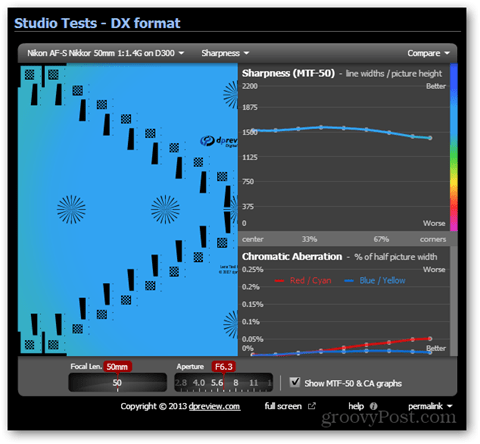Click the Red / Cyan legend entry
The height and width of the screenshot is (444, 480).
[303, 281]
